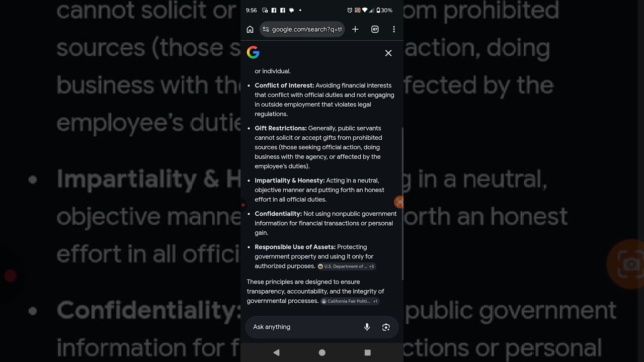Open a new tab with plus icon
This screenshot has height=362, width=644.
(355, 29)
